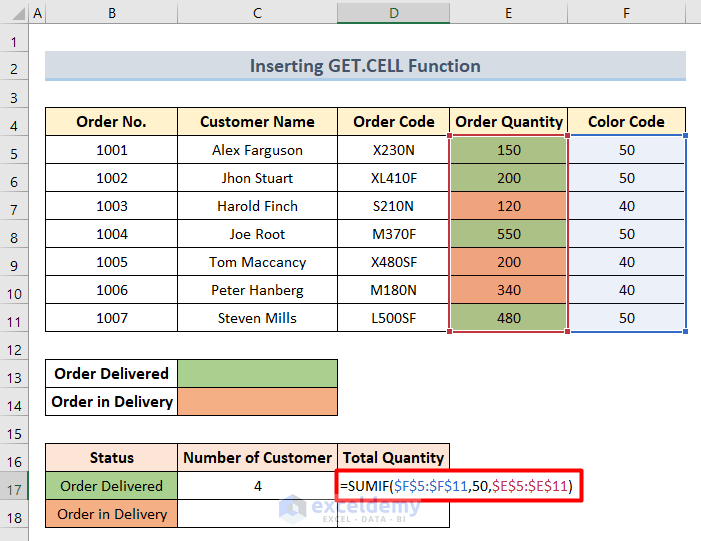The image size is (701, 541).
Task: Select row 17 header
Action: pyautogui.click(x=14, y=486)
